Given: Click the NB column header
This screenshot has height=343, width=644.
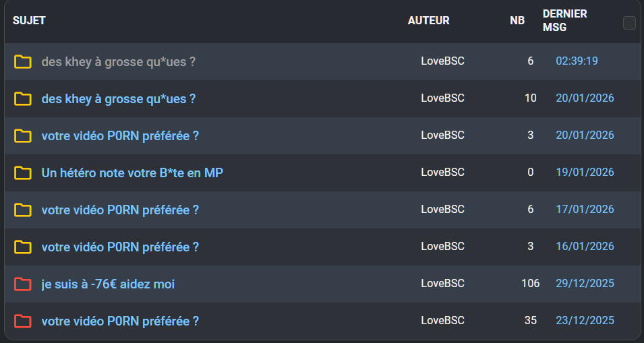Looking at the screenshot, I should (x=517, y=21).
